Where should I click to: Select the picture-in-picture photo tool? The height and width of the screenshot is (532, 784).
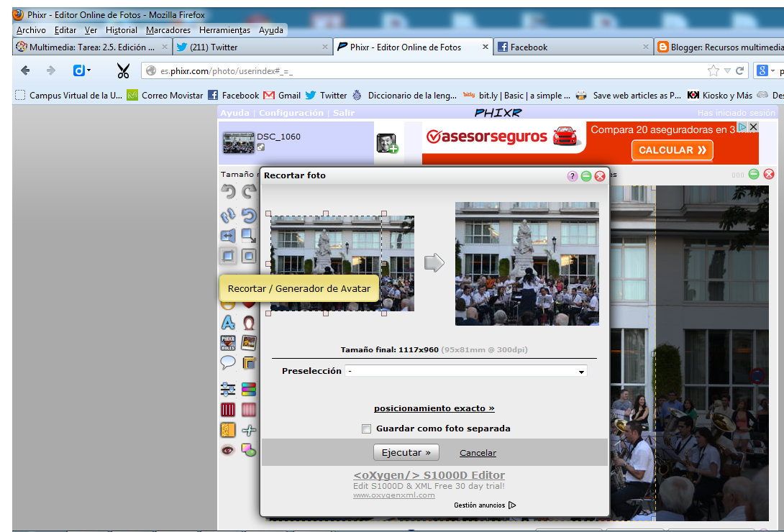[x=248, y=343]
